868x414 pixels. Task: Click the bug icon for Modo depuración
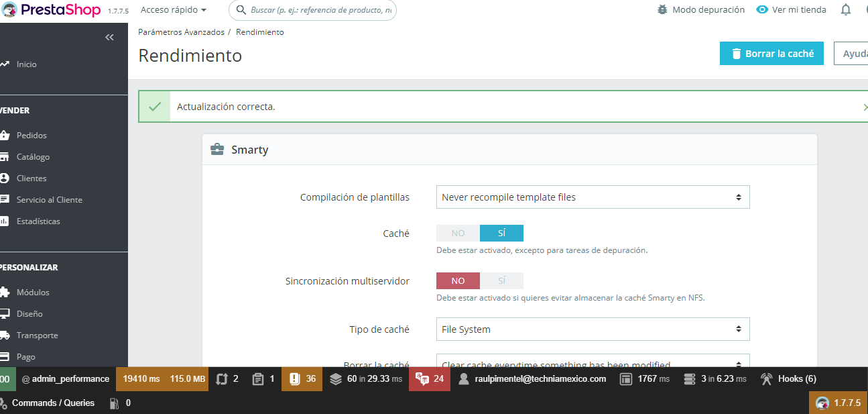pyautogui.click(x=662, y=10)
